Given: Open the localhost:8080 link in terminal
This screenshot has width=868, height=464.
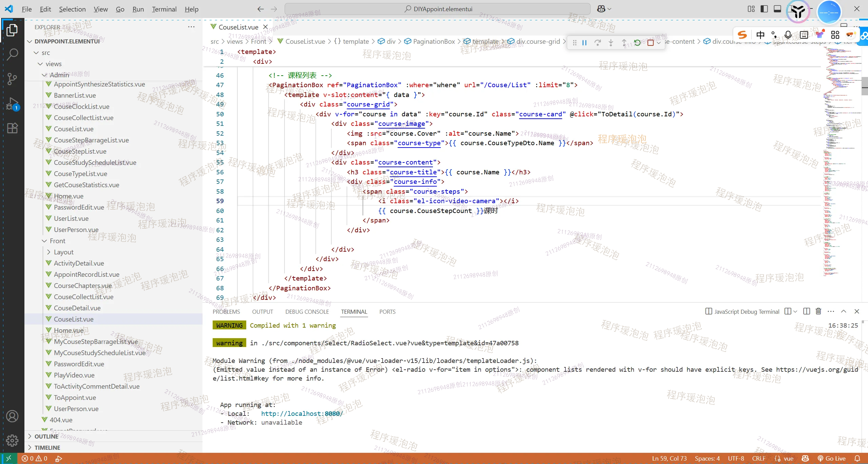Looking at the screenshot, I should pyautogui.click(x=302, y=413).
